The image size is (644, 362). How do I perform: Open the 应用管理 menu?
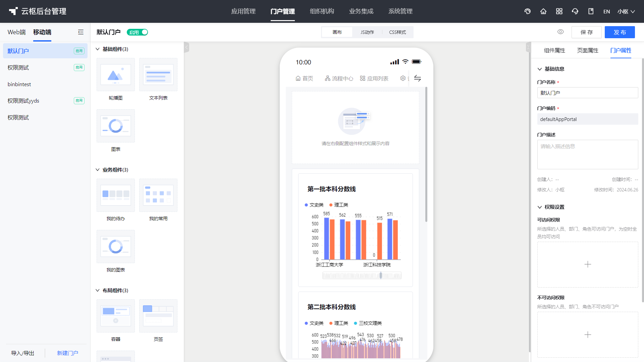[243, 11]
